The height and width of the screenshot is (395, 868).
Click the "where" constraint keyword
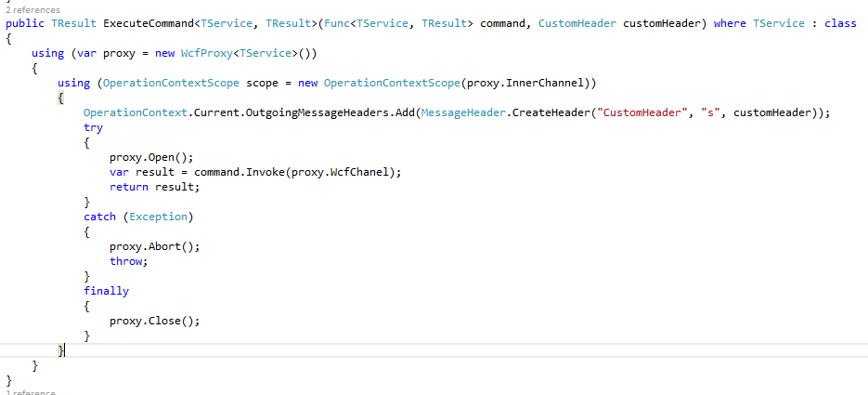(730, 24)
